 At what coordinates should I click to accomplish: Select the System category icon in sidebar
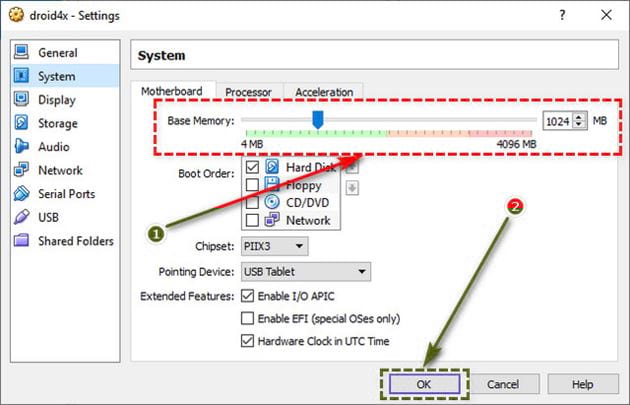tap(21, 76)
